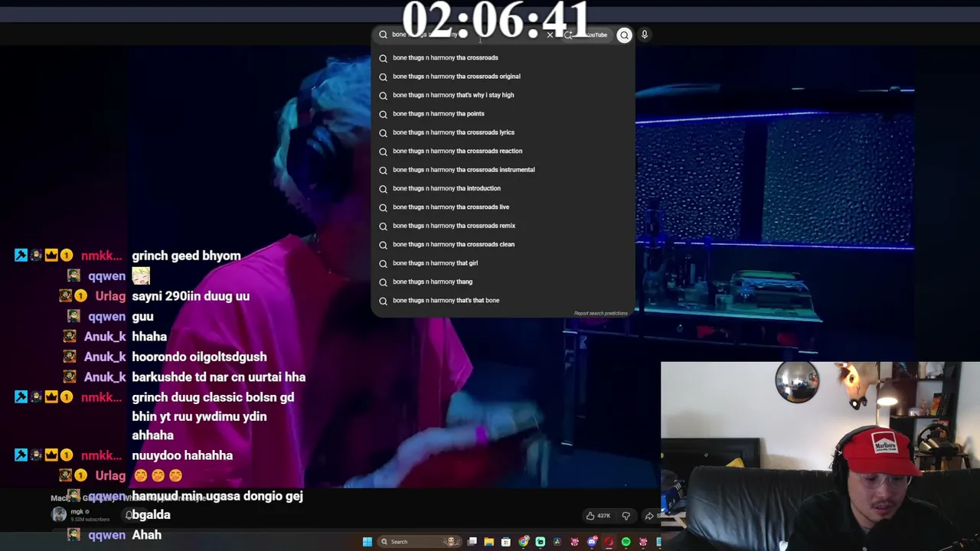This screenshot has height=551, width=980.
Task: Select the "tha crossroads live" suggestion
Action: click(503, 207)
